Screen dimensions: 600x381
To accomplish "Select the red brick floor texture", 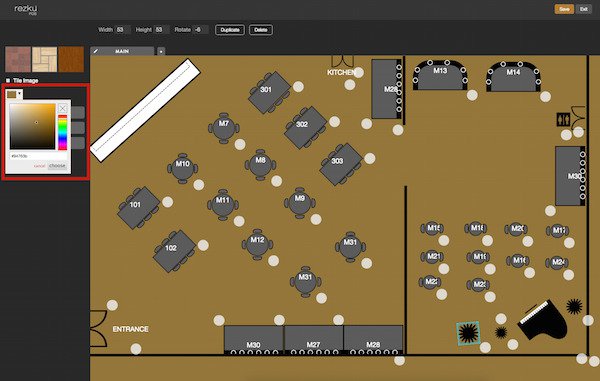I will coord(18,59).
